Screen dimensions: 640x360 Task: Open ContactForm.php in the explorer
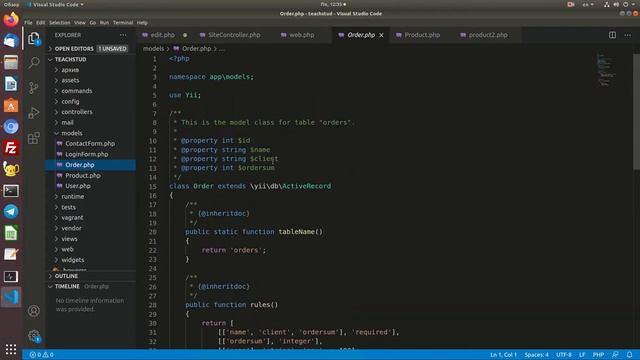(x=91, y=144)
